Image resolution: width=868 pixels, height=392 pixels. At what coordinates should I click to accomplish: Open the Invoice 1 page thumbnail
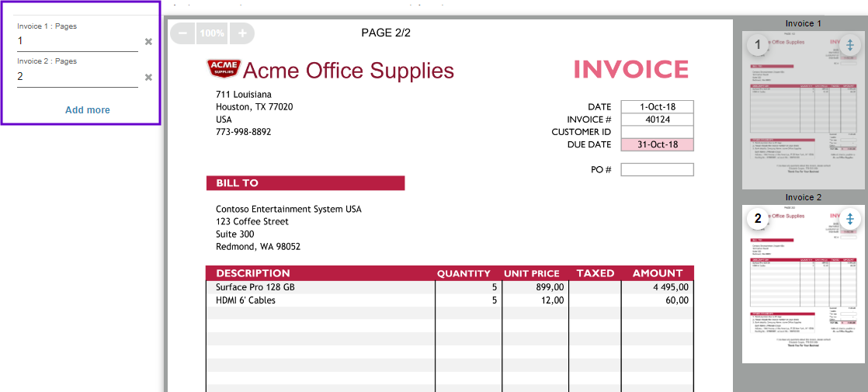tap(804, 109)
